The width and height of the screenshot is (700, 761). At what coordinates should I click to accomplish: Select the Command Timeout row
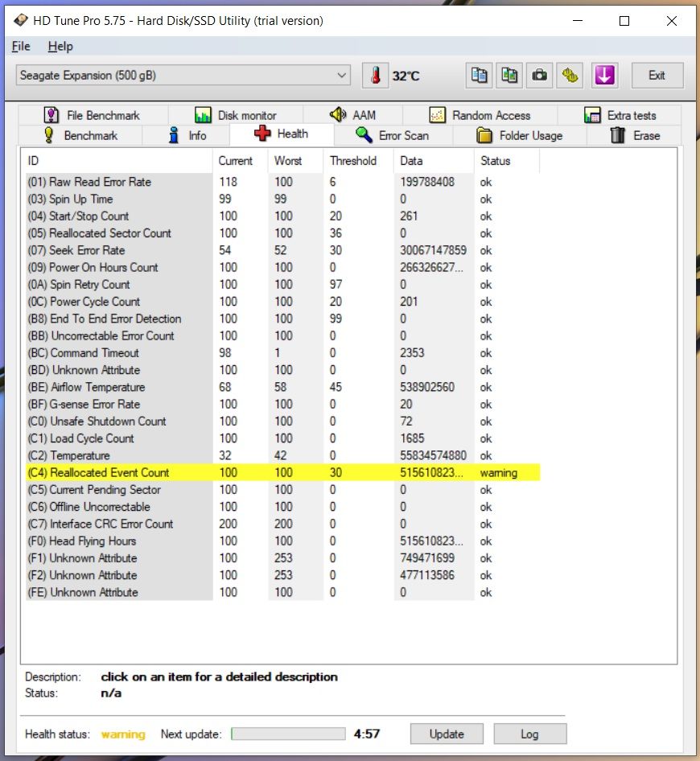click(282, 353)
